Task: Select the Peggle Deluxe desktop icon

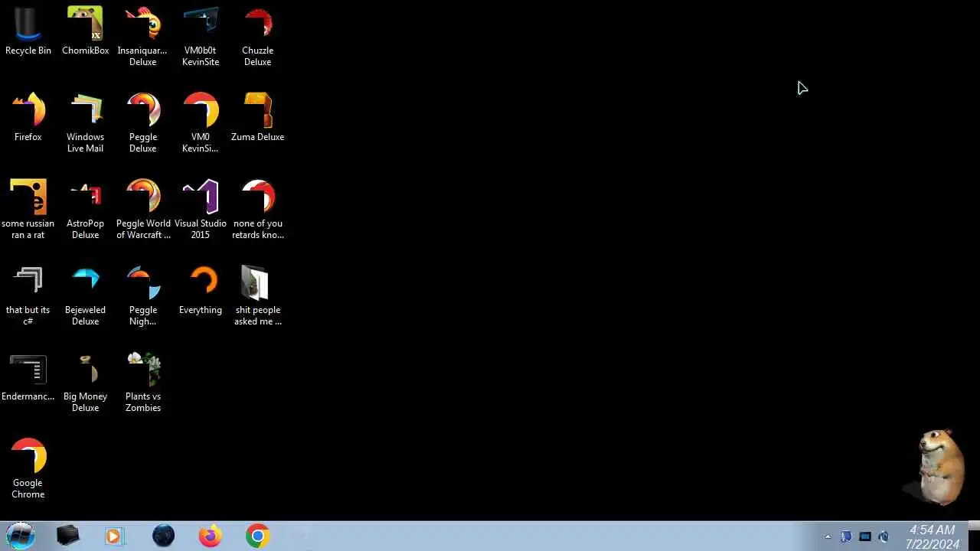Action: point(142,123)
